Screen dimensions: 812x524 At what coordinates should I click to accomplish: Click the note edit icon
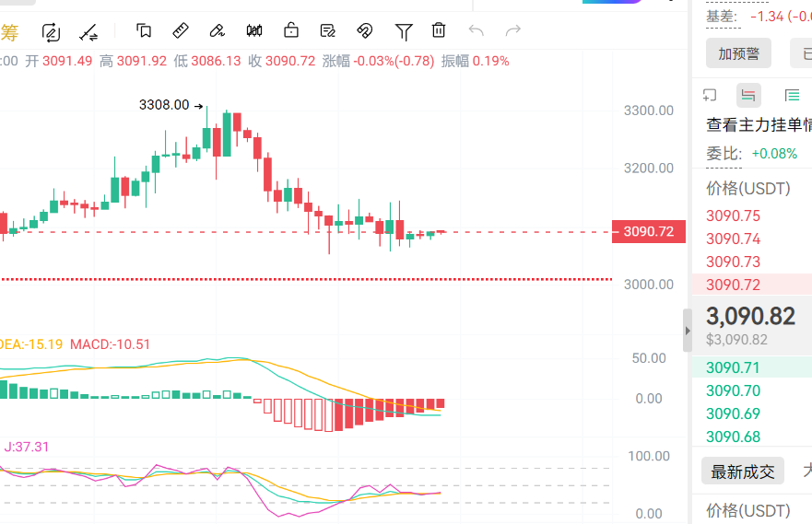point(328,31)
